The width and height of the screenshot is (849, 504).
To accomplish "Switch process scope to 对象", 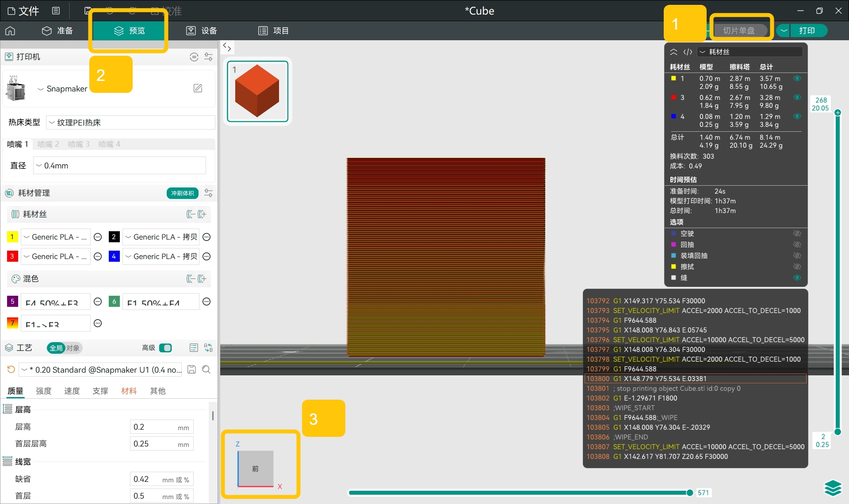I will pyautogui.click(x=73, y=348).
